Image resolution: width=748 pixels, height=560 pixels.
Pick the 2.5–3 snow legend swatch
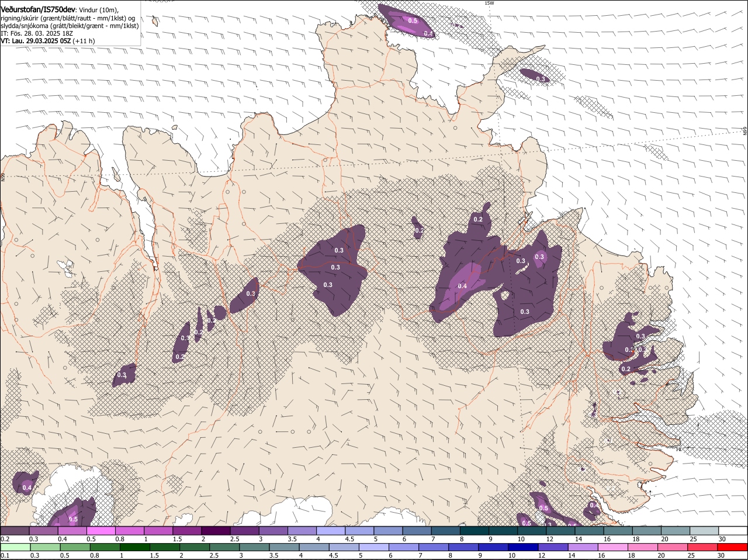[x=244, y=530]
